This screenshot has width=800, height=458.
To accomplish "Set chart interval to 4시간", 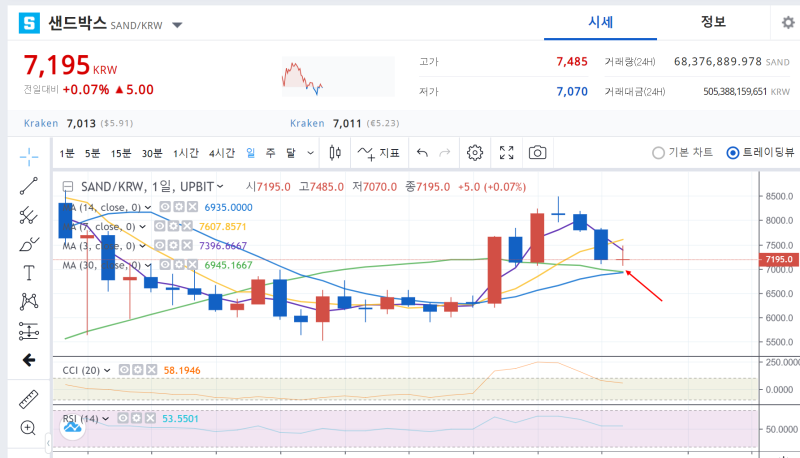I will tap(222, 153).
